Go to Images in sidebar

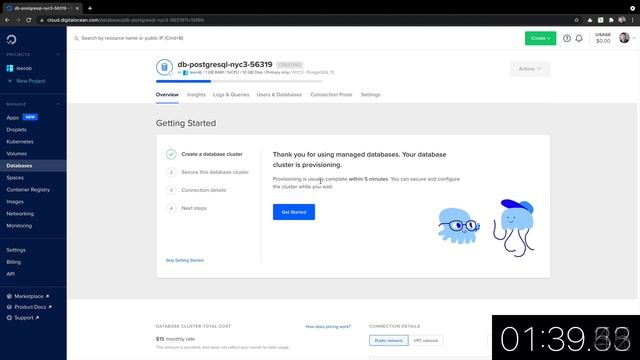(x=15, y=202)
